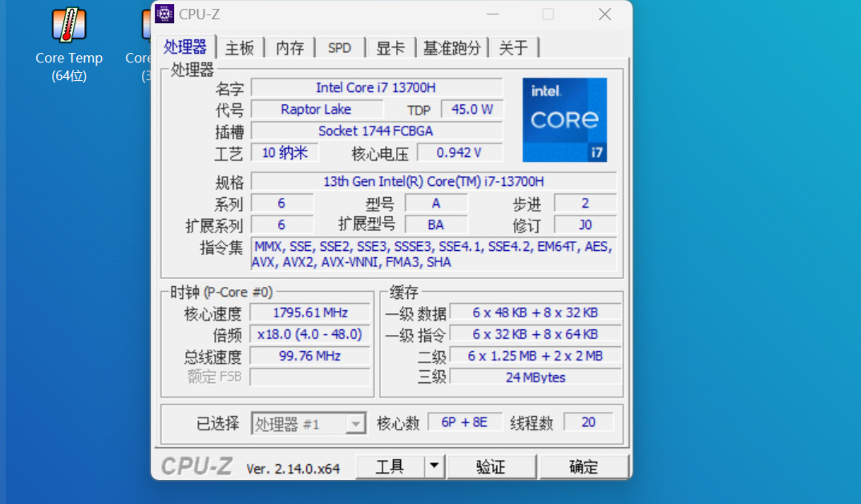The image size is (861, 504).
Task: Switch to the 主板 tab
Action: coord(240,48)
